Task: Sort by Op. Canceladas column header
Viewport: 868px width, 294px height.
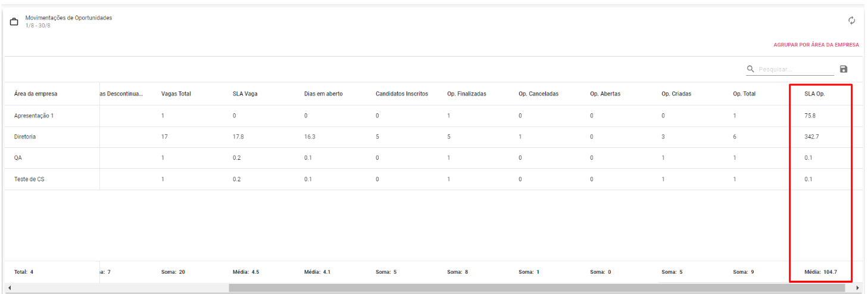Action: tap(538, 94)
